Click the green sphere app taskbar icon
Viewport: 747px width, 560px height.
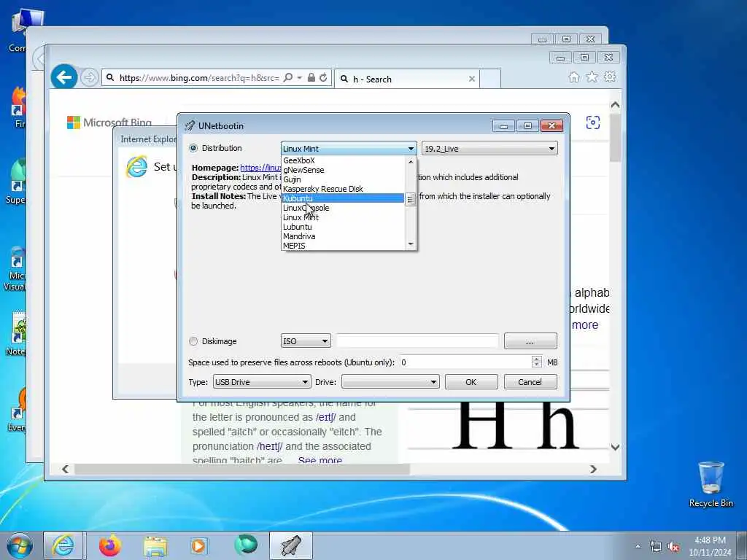(246, 545)
